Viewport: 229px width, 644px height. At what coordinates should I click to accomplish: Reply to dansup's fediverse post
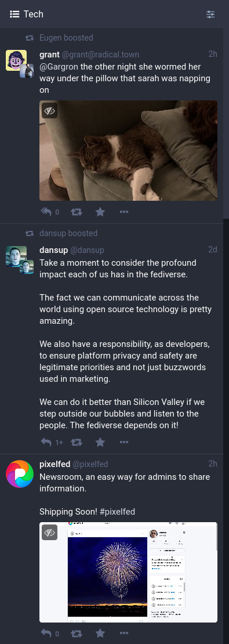point(46,442)
